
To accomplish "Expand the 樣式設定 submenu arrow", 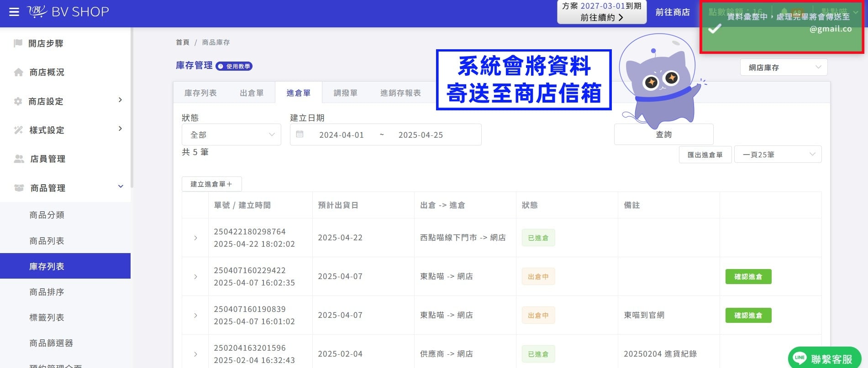I will click(x=120, y=129).
